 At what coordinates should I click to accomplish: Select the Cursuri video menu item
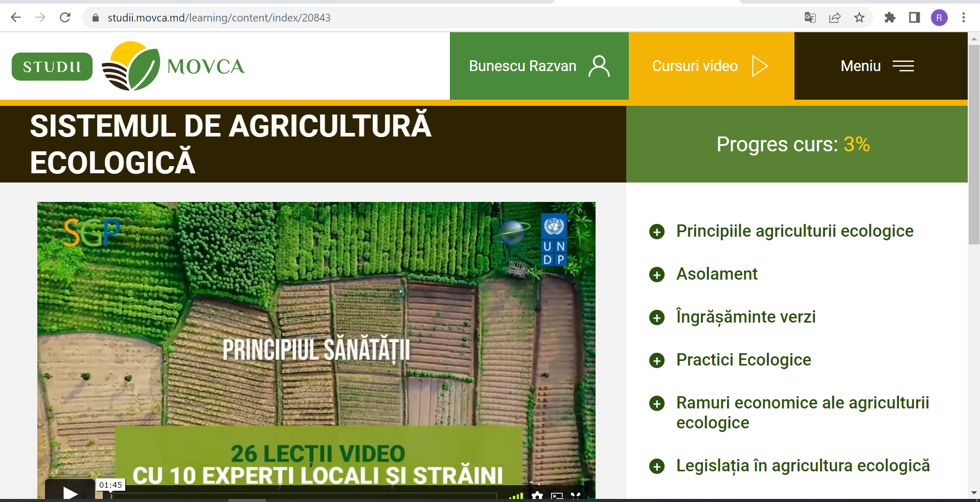pos(694,66)
